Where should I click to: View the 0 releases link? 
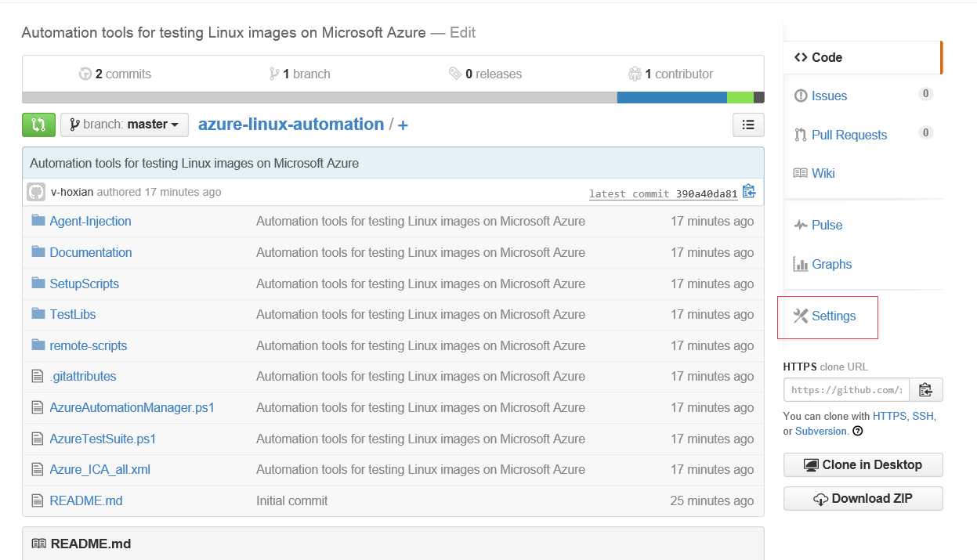tap(485, 74)
